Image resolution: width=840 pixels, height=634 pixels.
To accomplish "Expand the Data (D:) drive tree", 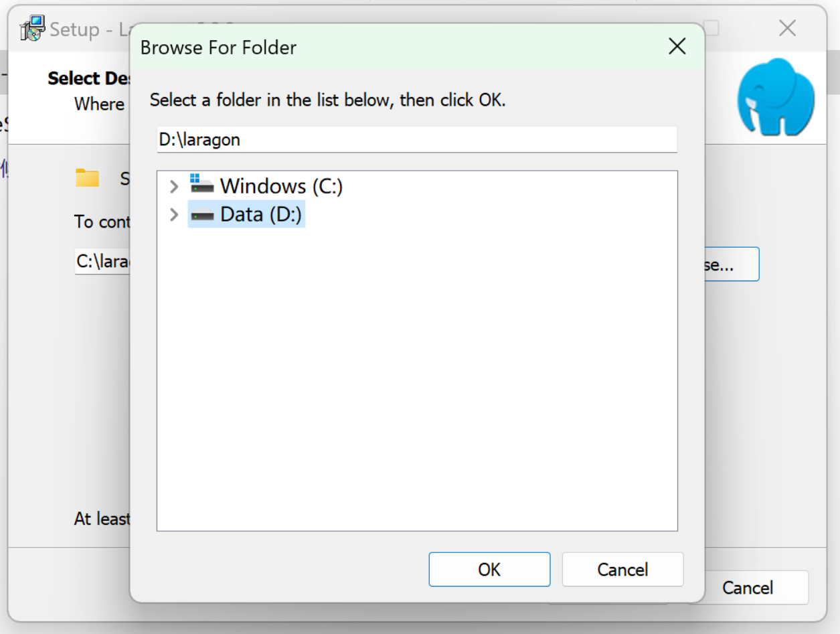I will pyautogui.click(x=174, y=215).
